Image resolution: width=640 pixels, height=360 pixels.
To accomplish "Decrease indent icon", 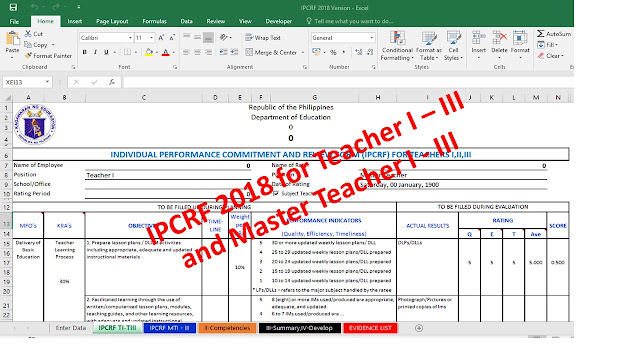I will pyautogui.click(x=223, y=52).
